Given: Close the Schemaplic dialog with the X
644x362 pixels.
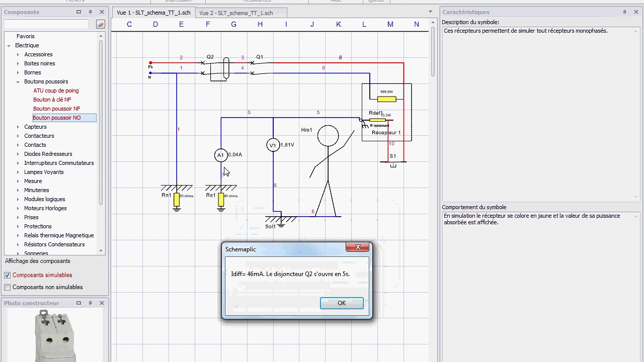Looking at the screenshot, I should (x=358, y=247).
